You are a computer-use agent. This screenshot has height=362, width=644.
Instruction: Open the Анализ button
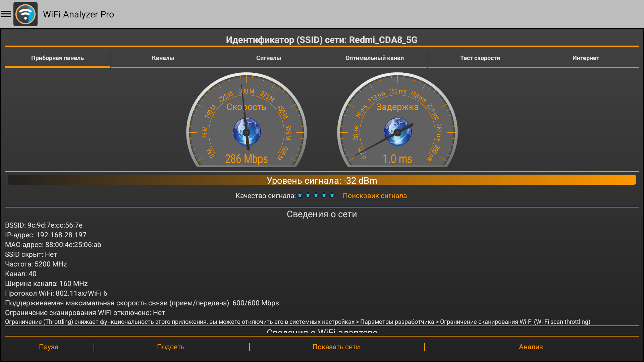click(x=531, y=347)
